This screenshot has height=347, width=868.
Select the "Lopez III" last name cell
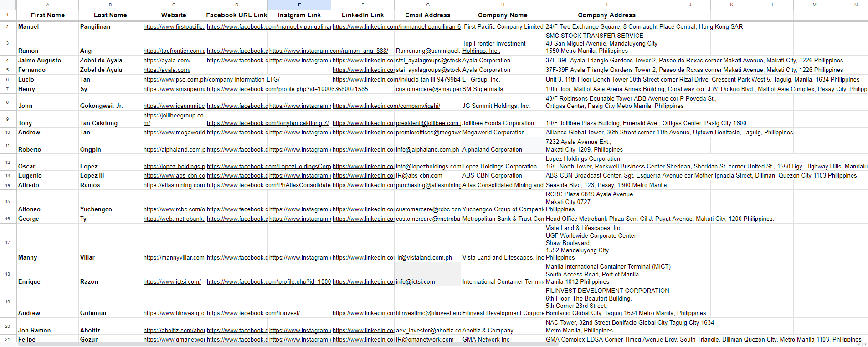pyautogui.click(x=110, y=176)
